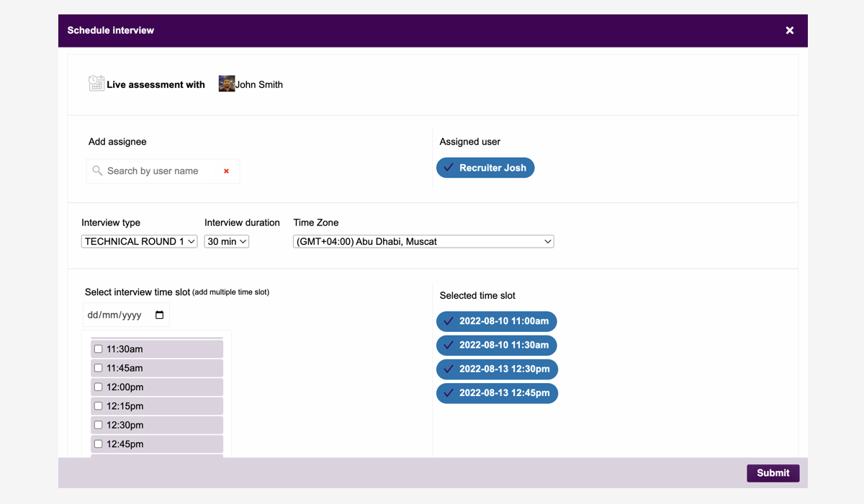Clear assignee search with red x icon
864x504 pixels.
point(226,171)
